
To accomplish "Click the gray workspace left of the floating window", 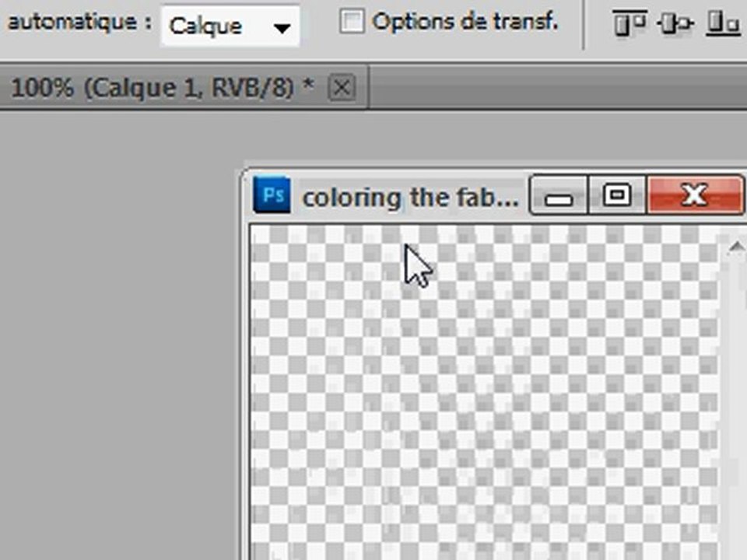I will [x=119, y=334].
